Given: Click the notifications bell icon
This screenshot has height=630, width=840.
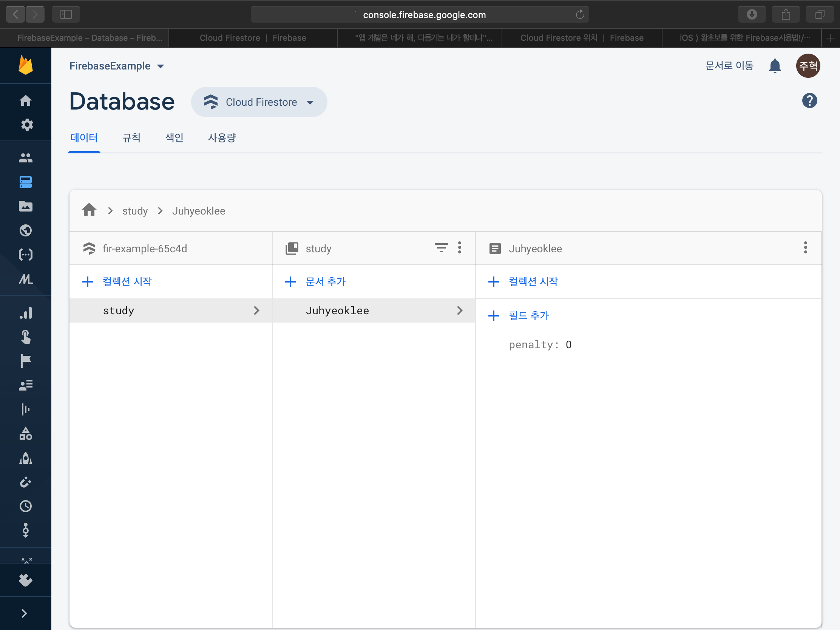Looking at the screenshot, I should 774,66.
